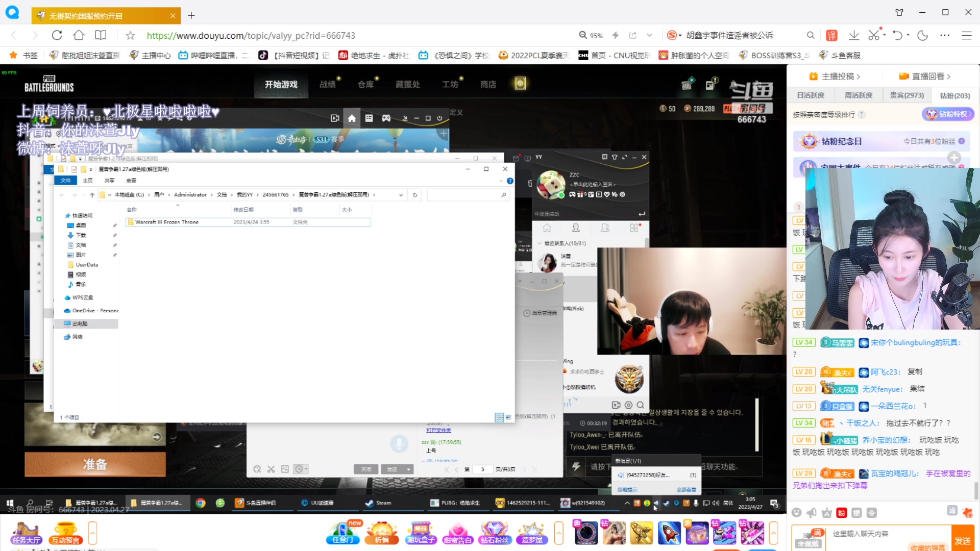This screenshot has height=551, width=980.
Task: Open the 收藏的弹幕 saved messages button
Action: pos(927,547)
